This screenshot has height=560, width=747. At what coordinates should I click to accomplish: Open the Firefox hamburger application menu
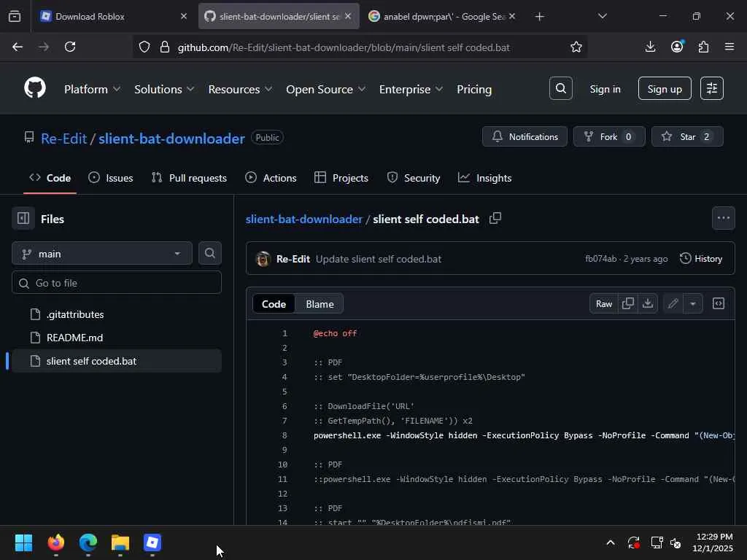click(729, 47)
